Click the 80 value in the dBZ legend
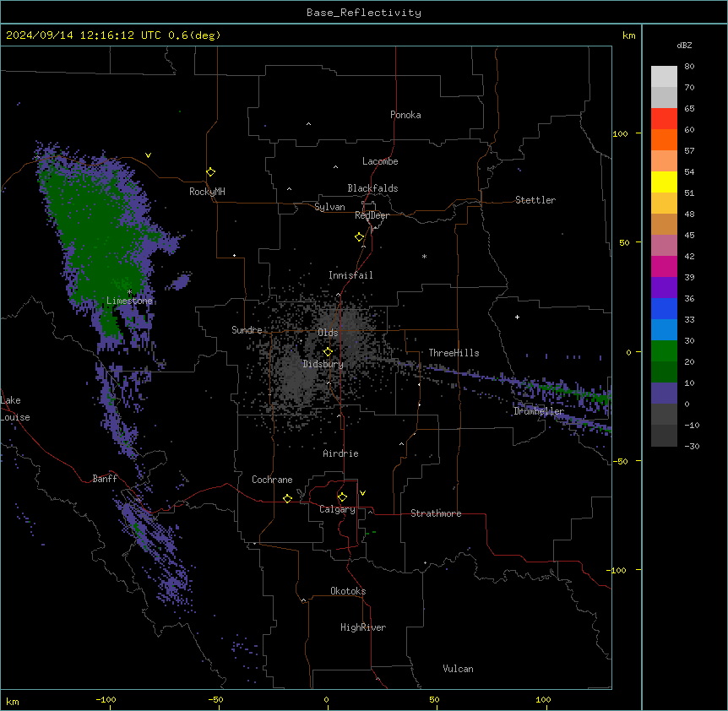Viewport: 728px width, 711px height. 689,67
